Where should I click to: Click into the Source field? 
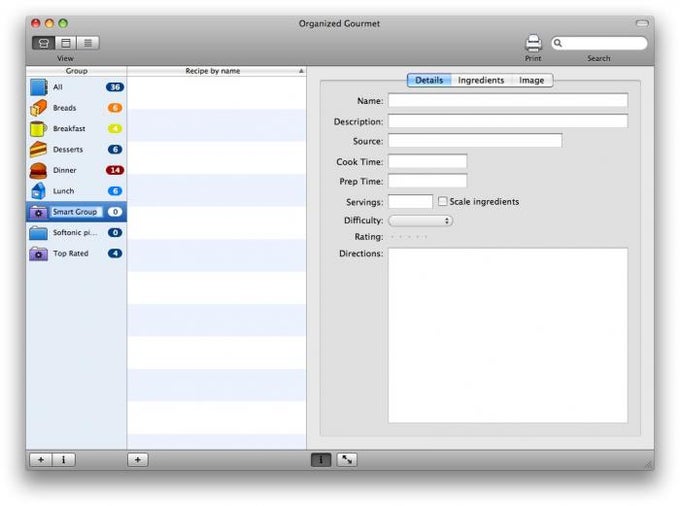tap(475, 140)
